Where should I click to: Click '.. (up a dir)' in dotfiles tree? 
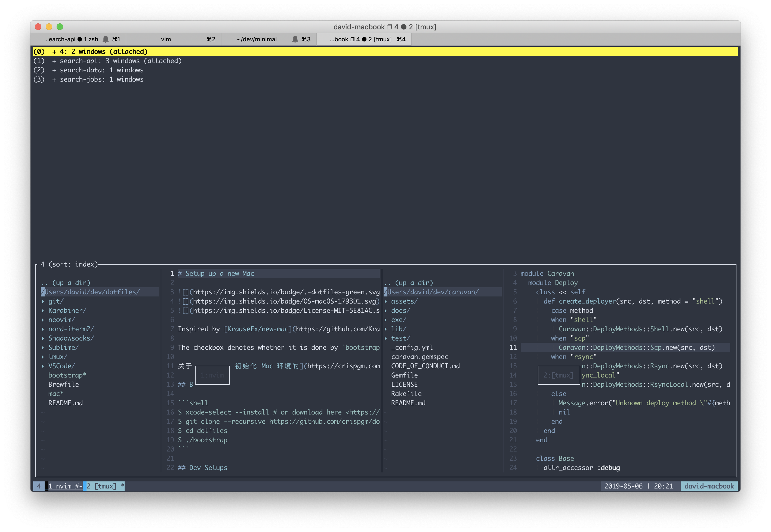pos(66,283)
